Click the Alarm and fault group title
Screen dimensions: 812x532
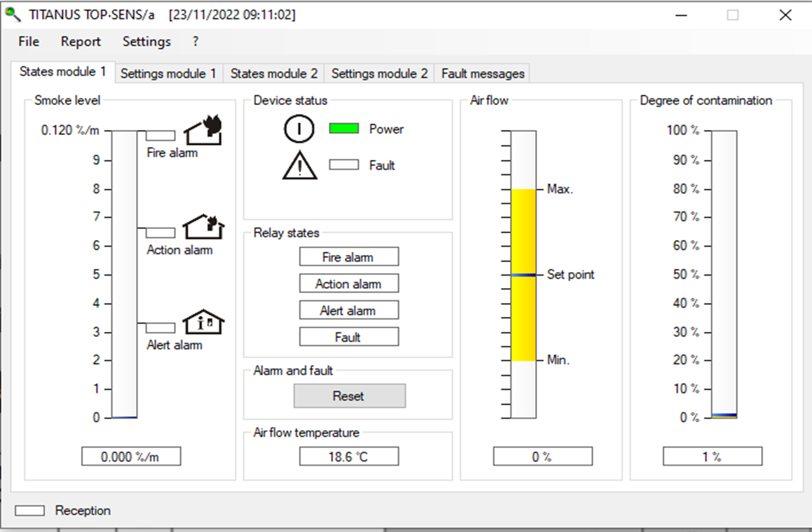pyautogui.click(x=293, y=371)
